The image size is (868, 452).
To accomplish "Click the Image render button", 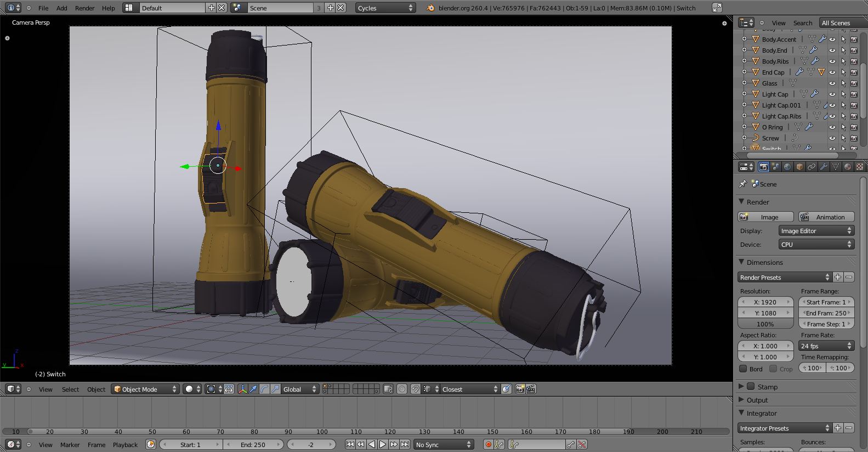I will click(x=765, y=217).
